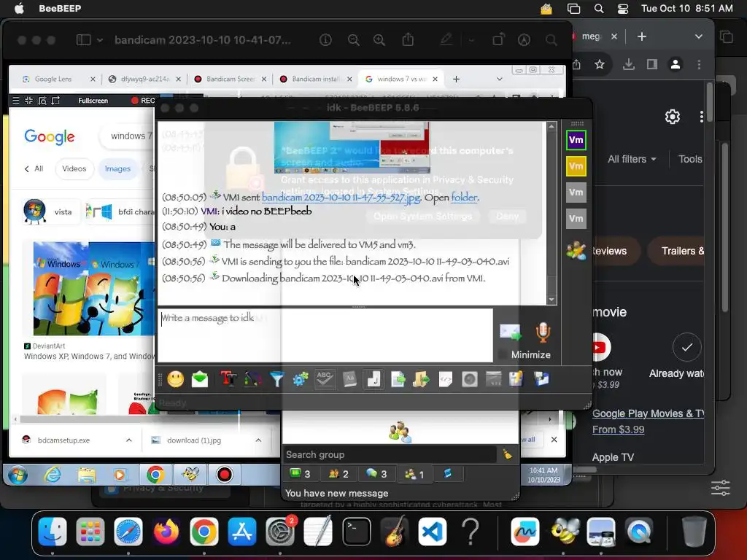Launch Terminal from the Dock
This screenshot has height=560, width=747.
coord(356,532)
